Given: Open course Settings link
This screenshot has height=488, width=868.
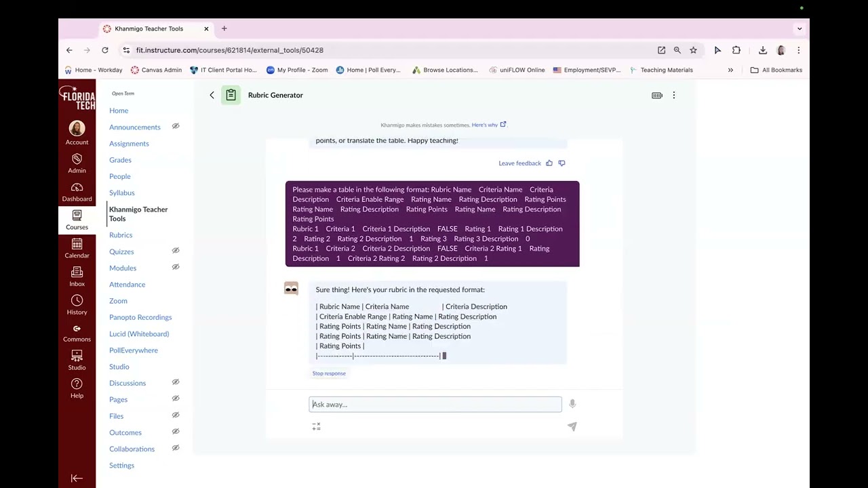Looking at the screenshot, I should (x=121, y=466).
